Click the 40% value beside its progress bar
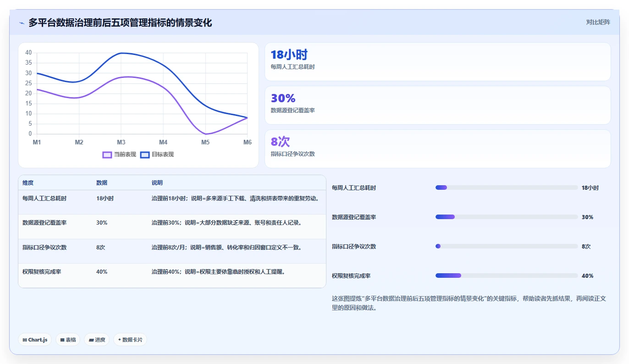Image resolution: width=629 pixels, height=364 pixels. 587,276
